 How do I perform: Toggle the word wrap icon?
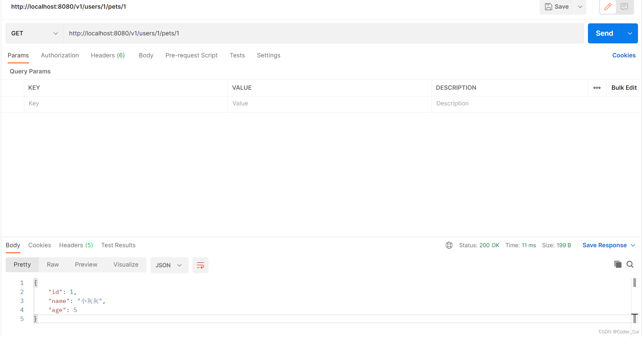pos(201,265)
